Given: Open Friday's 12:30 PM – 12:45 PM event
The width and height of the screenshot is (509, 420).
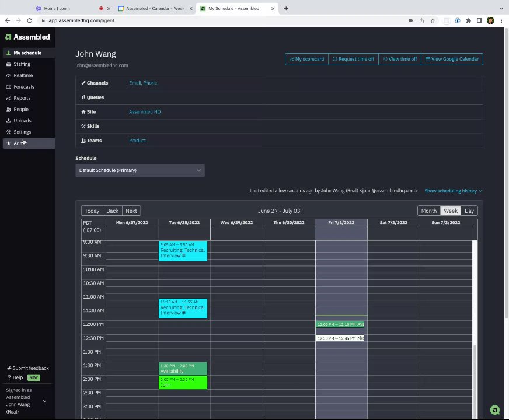Looking at the screenshot, I should pyautogui.click(x=340, y=338).
